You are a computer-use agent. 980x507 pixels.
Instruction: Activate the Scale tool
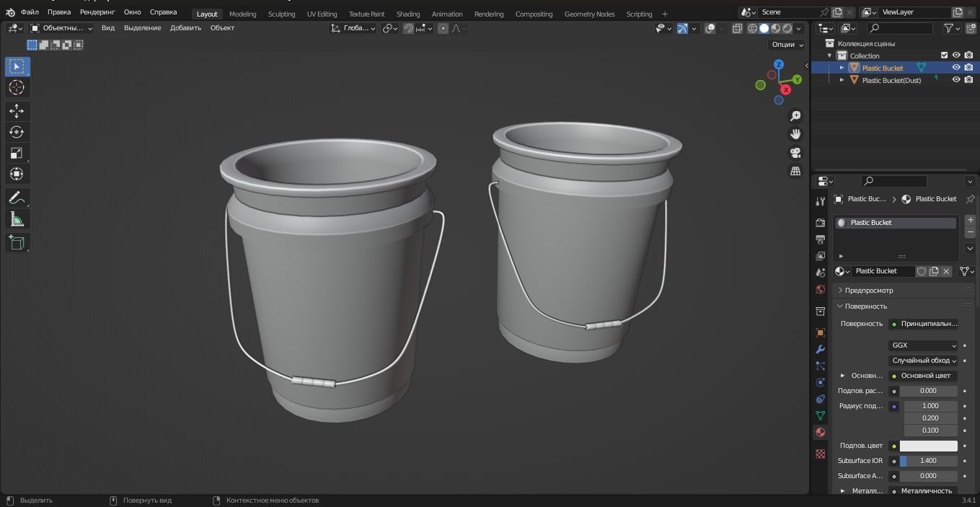[17, 153]
